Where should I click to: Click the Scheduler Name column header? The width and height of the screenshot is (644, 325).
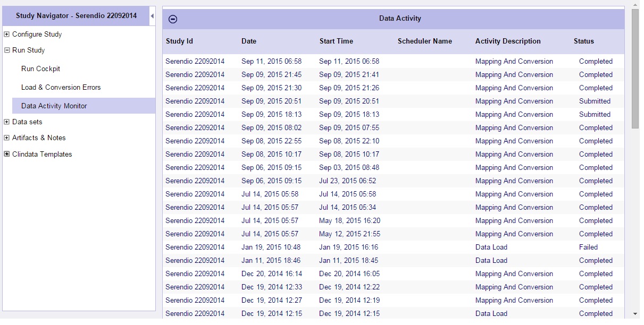[x=424, y=41]
